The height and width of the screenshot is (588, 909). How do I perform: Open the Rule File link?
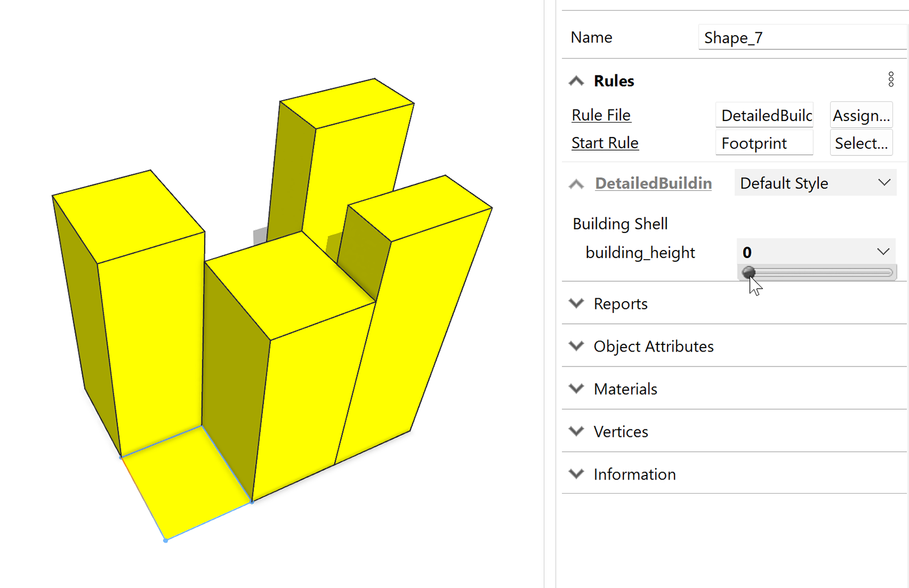pyautogui.click(x=601, y=115)
